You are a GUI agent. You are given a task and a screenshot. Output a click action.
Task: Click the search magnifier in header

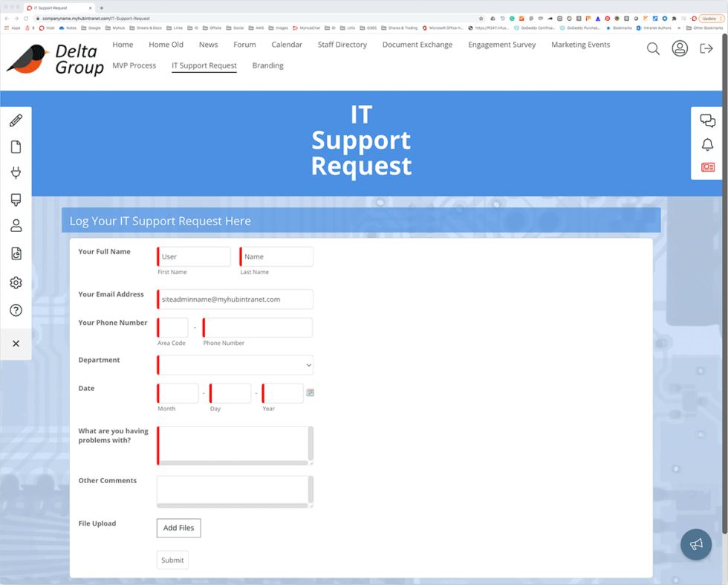coord(653,49)
